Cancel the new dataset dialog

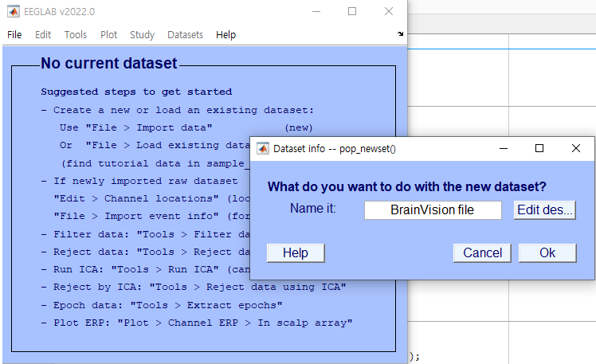(x=482, y=253)
